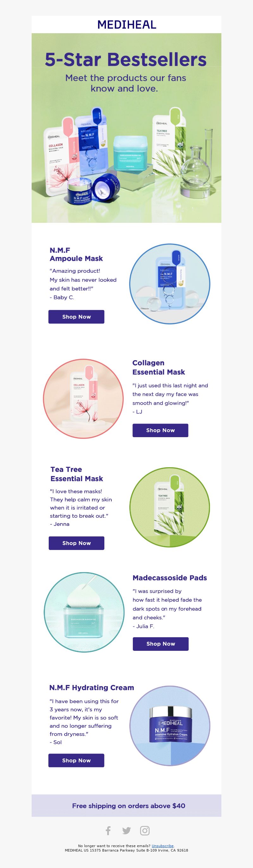Open the Madecassoside Pads round image
Screen dimensions: 253x868
84,612
